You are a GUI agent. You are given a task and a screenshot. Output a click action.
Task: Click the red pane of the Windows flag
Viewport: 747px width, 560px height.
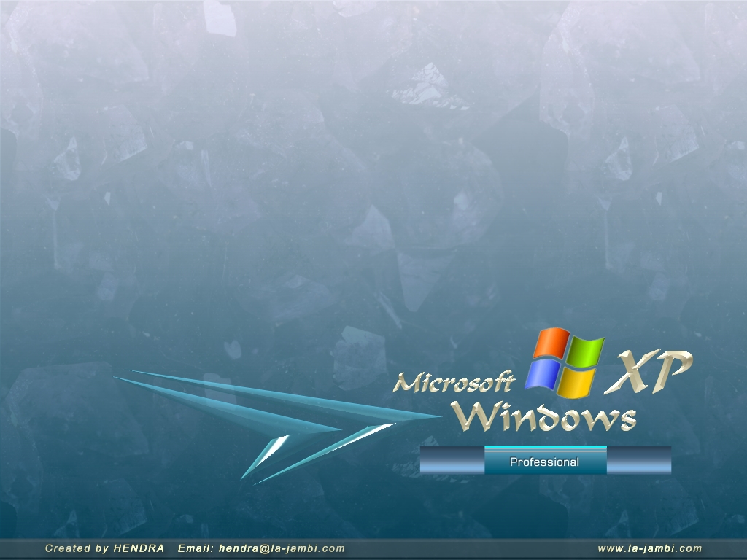(551, 343)
